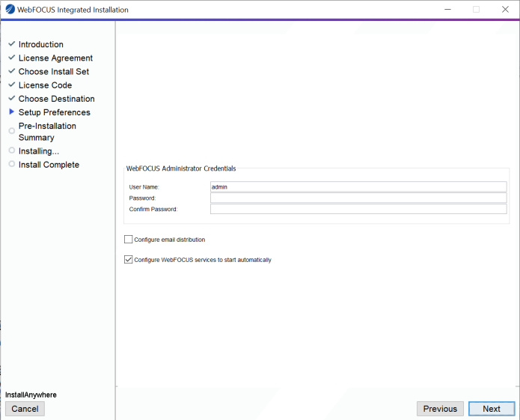This screenshot has width=520, height=420.
Task: Enable Configure email distribution checkbox
Action: 129,239
